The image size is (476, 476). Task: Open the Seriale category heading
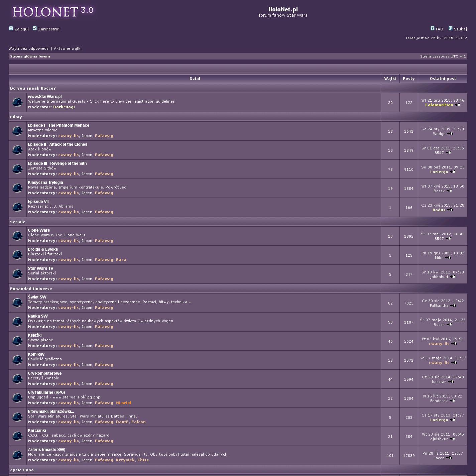pos(18,222)
